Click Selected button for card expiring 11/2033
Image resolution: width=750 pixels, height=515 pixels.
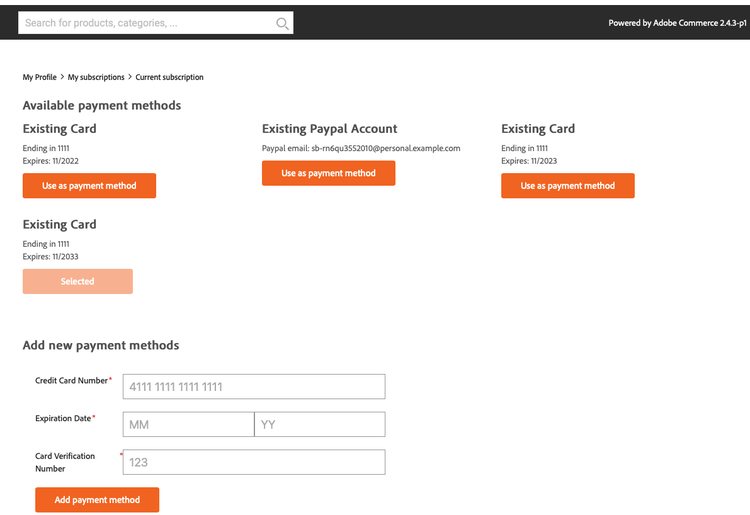(x=77, y=281)
